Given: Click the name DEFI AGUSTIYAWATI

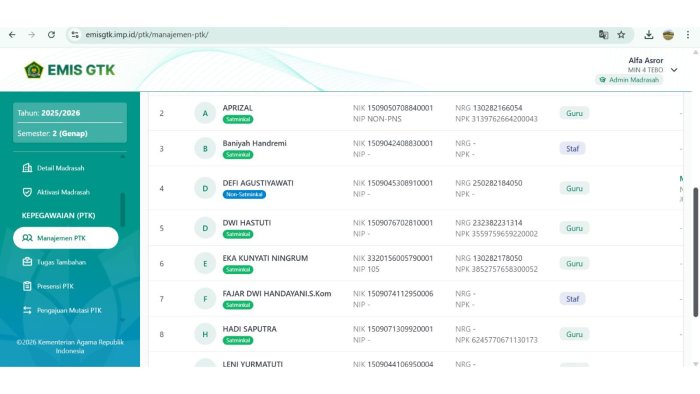Looking at the screenshot, I should pyautogui.click(x=258, y=183).
